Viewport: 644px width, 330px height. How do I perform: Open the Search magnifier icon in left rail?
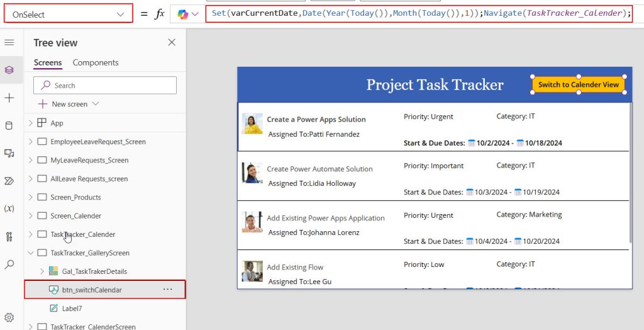coord(9,264)
